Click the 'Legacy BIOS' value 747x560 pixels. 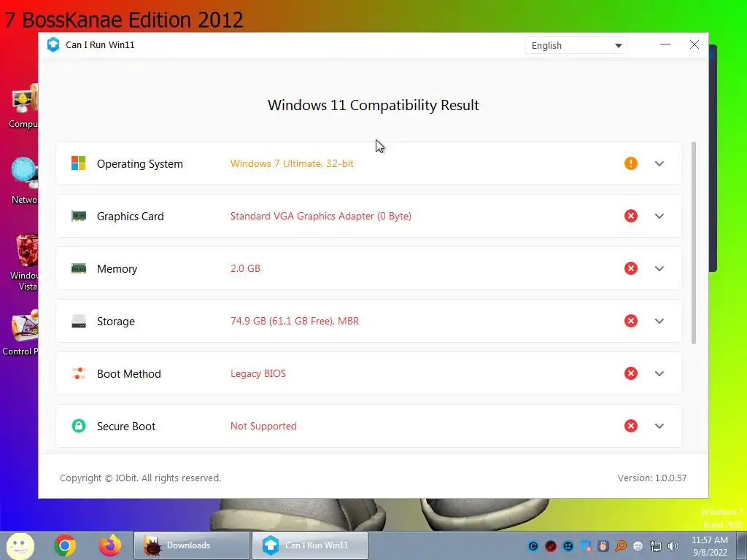pos(258,373)
